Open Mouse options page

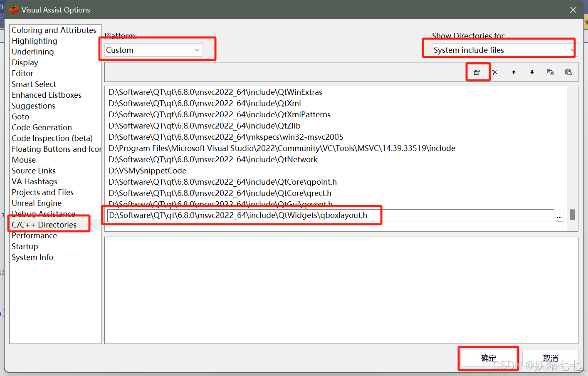point(24,160)
